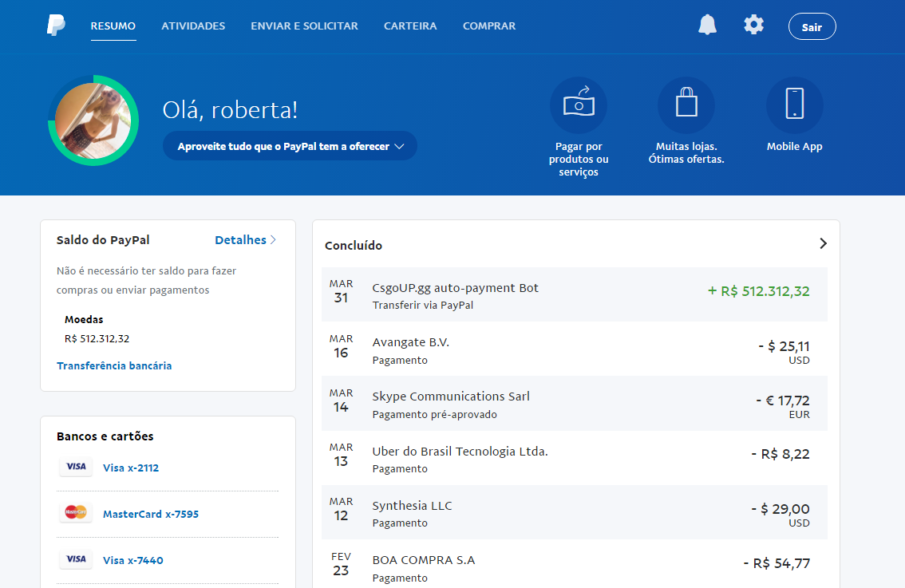The height and width of the screenshot is (588, 905).
Task: Click the Muitas lojas. Ótimas ofertas. label
Action: pos(686,153)
